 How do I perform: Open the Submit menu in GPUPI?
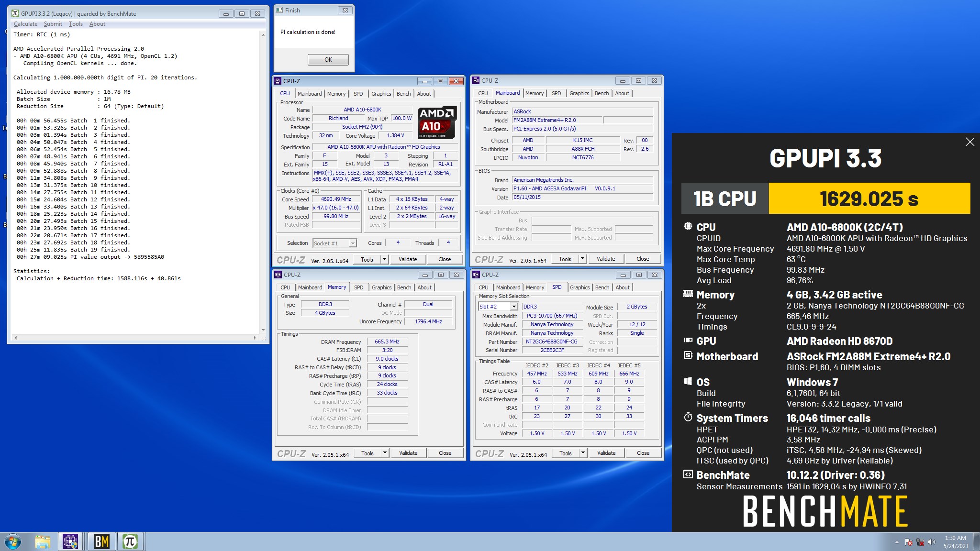click(53, 24)
